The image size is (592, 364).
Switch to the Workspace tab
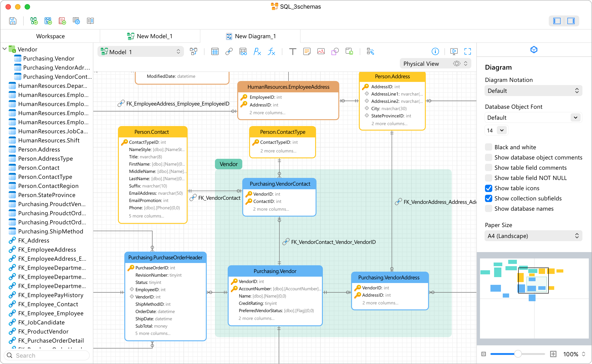[x=50, y=36]
